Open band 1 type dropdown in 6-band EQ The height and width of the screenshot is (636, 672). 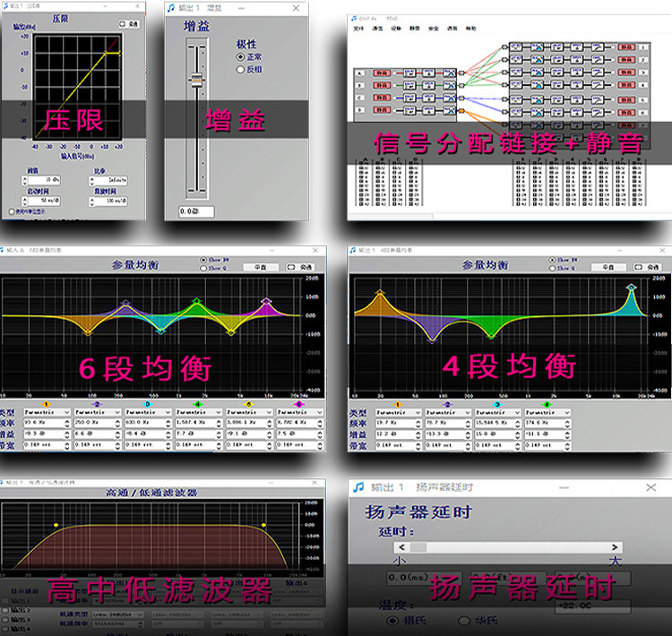[x=47, y=412]
